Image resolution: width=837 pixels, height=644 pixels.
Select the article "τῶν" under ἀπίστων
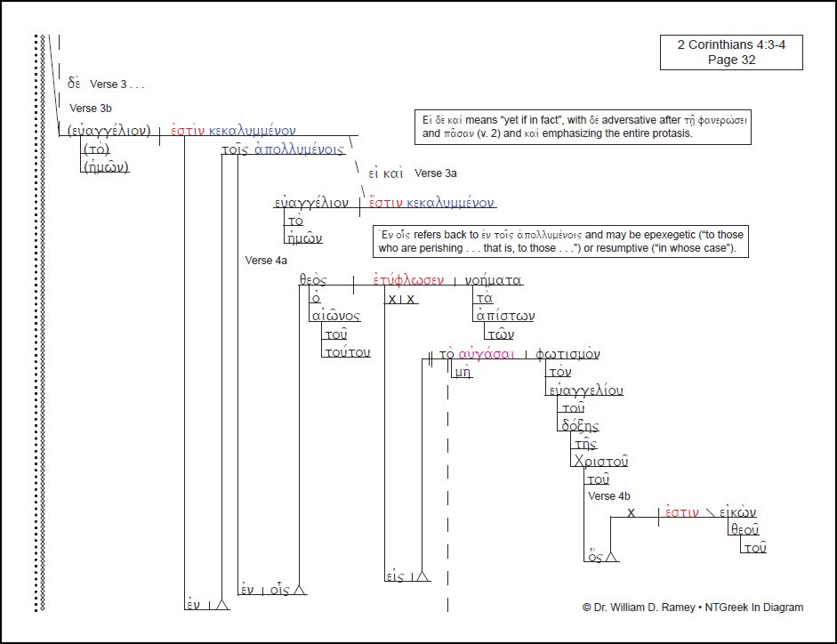(x=502, y=334)
